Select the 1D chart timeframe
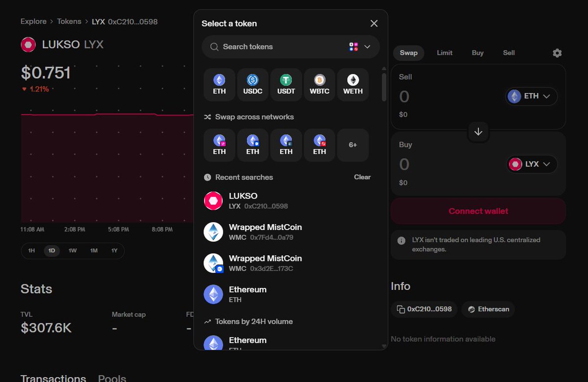This screenshot has height=382, width=588. pos(51,251)
